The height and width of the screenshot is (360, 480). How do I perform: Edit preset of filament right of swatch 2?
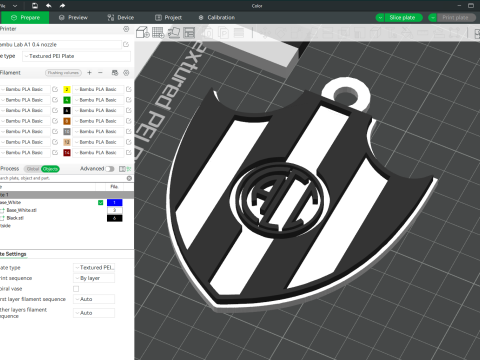pos(129,89)
